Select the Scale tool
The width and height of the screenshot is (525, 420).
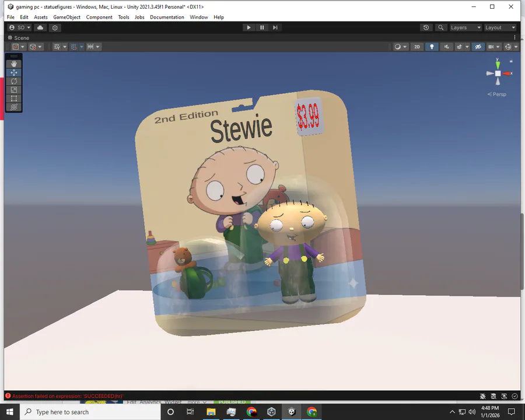click(14, 90)
